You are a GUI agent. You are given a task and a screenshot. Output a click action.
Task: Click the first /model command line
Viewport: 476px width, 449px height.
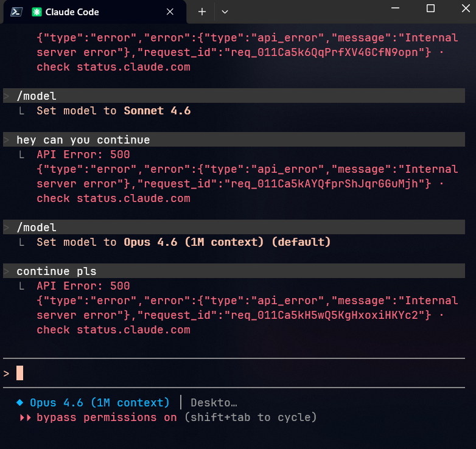pyautogui.click(x=234, y=96)
